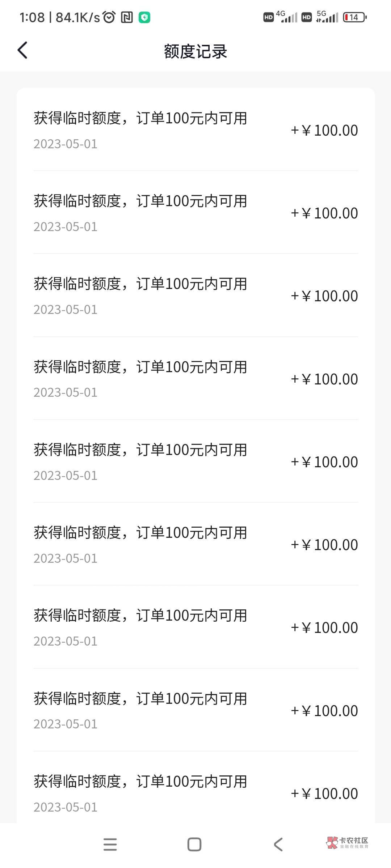Tap the alarm clock status icon

coord(109,17)
